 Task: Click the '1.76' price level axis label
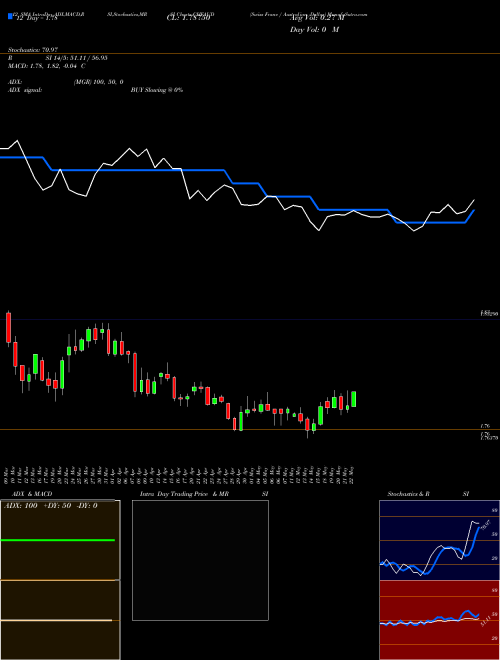click(x=484, y=426)
